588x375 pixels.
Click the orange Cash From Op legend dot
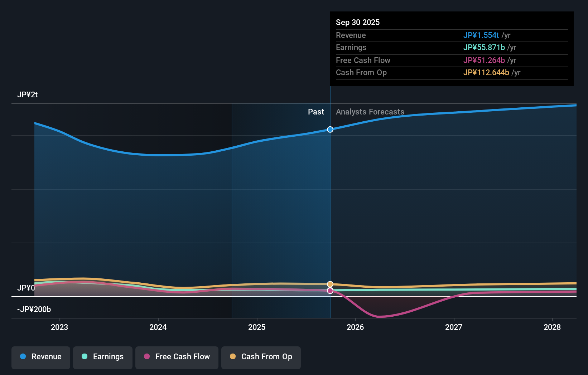(x=233, y=356)
